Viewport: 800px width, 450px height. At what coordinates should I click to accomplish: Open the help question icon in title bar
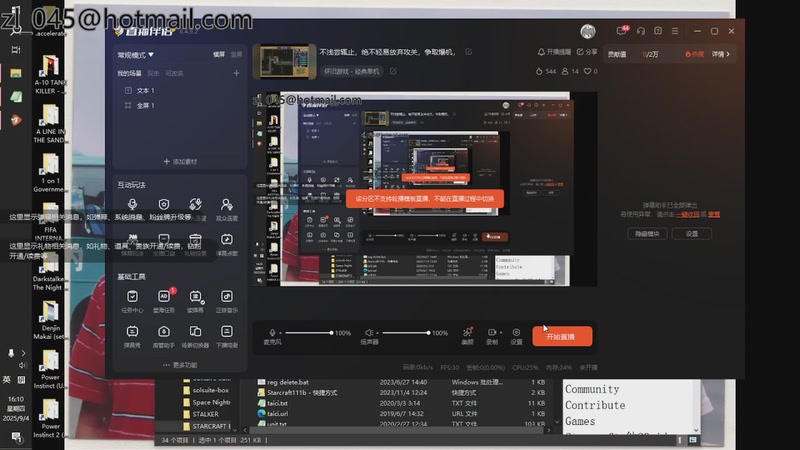658,31
